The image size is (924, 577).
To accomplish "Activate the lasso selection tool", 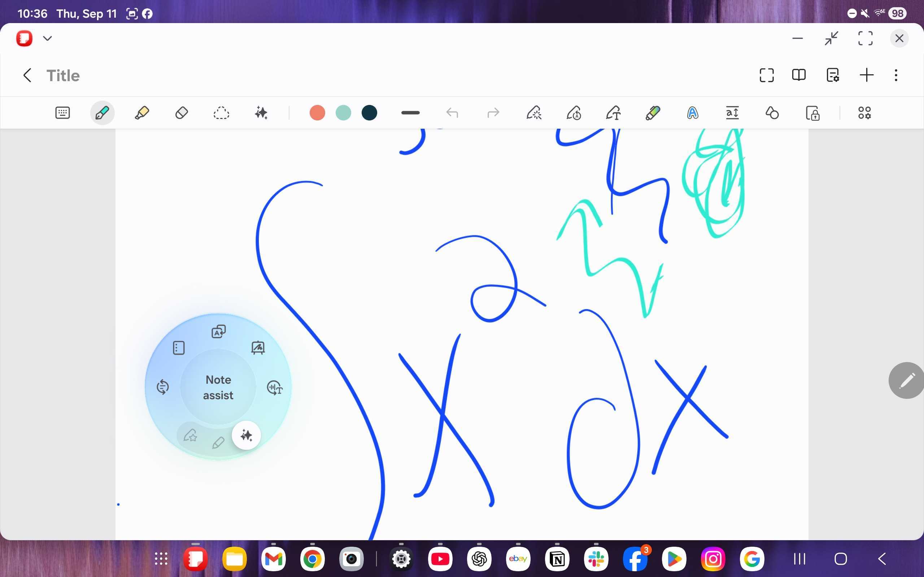I will click(x=221, y=113).
